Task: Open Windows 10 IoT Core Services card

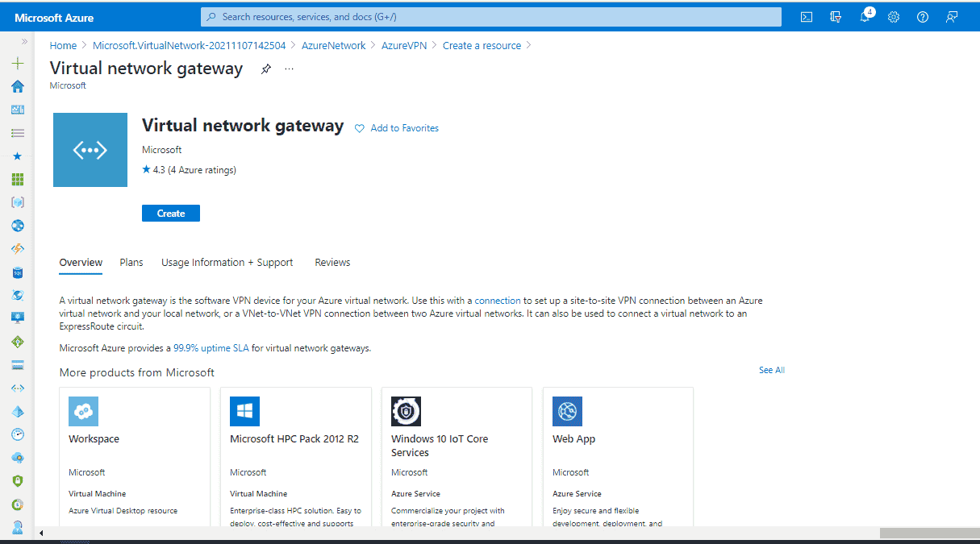Action: click(457, 457)
